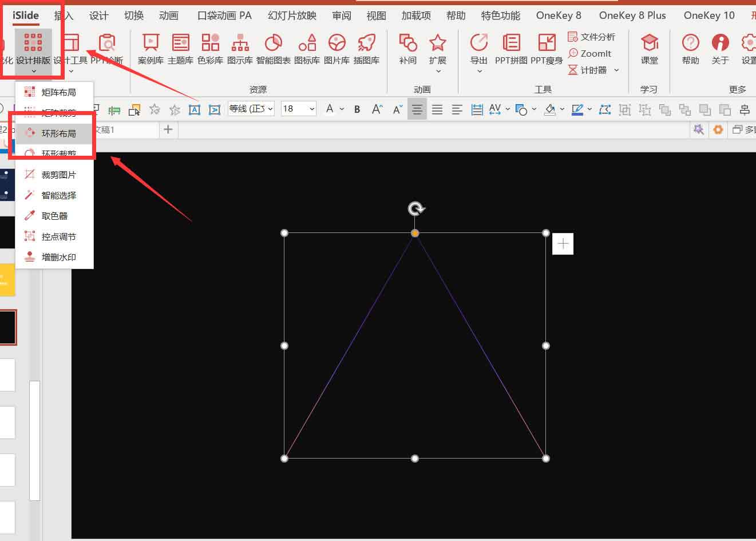Click the PPT拼图 icon
This screenshot has height=541, width=756.
click(x=511, y=48)
